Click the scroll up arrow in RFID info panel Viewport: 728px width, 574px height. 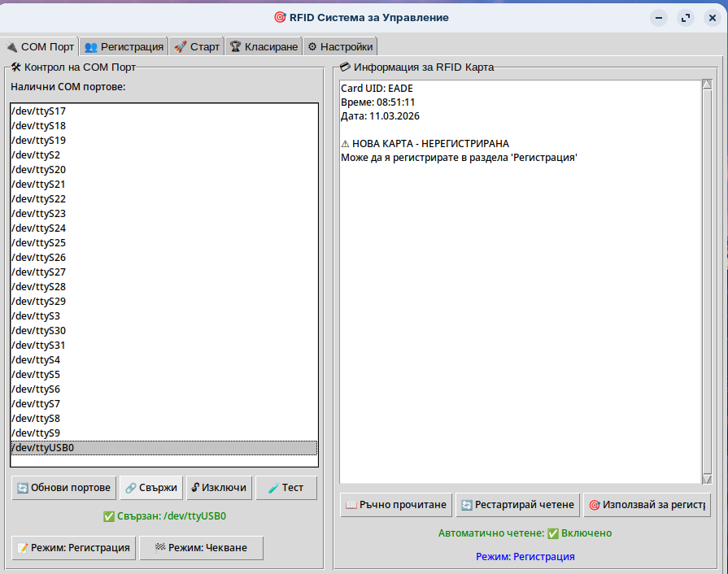pyautogui.click(x=706, y=84)
